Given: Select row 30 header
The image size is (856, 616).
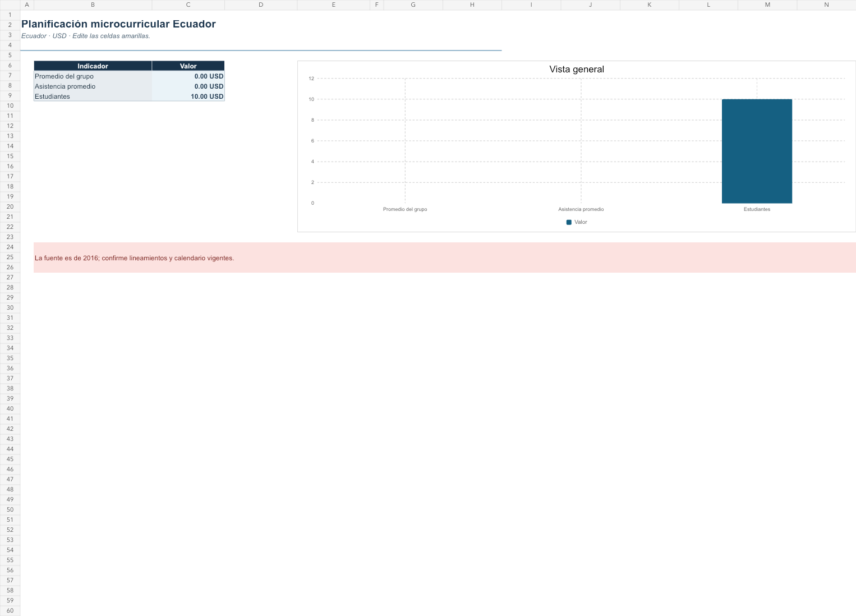Looking at the screenshot, I should pyautogui.click(x=10, y=308).
